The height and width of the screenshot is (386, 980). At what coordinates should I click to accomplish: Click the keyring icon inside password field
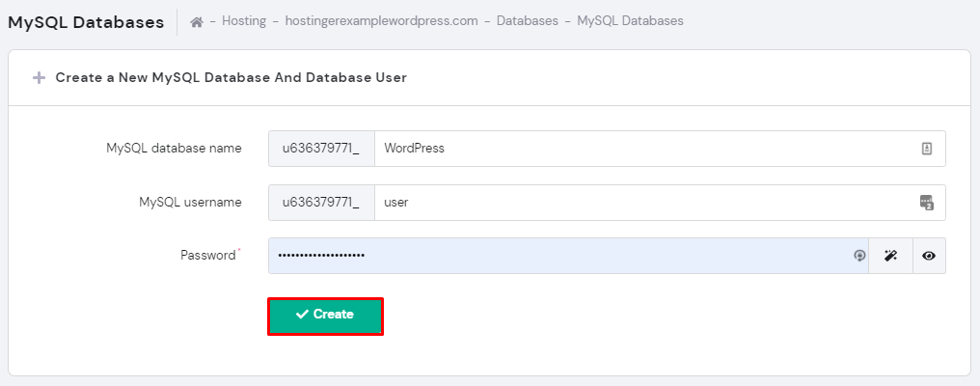tap(859, 256)
